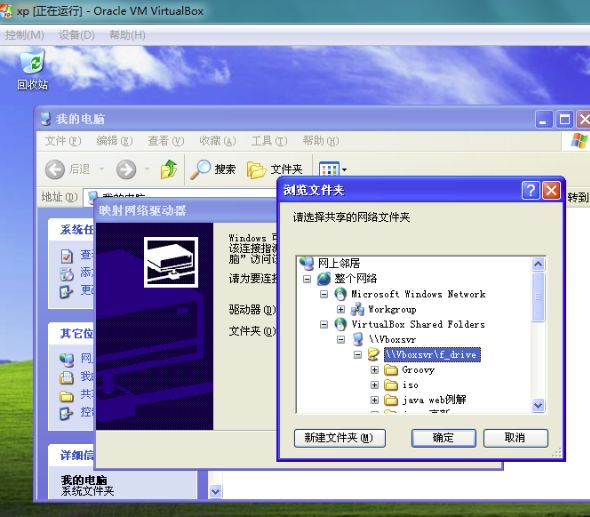590x517 pixels.
Task: Click the folder icon of \\Vboxsvr\f_drive
Action: pos(374,354)
